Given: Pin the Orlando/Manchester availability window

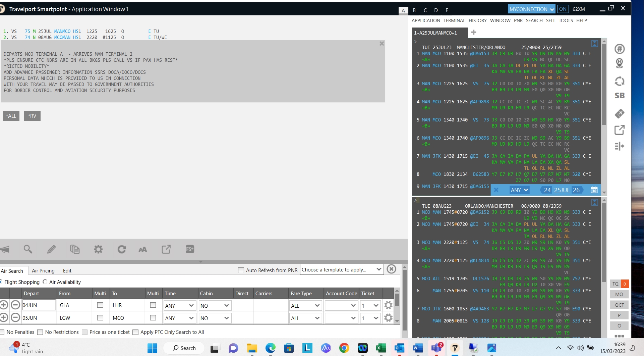Looking at the screenshot, I should click(x=594, y=202).
